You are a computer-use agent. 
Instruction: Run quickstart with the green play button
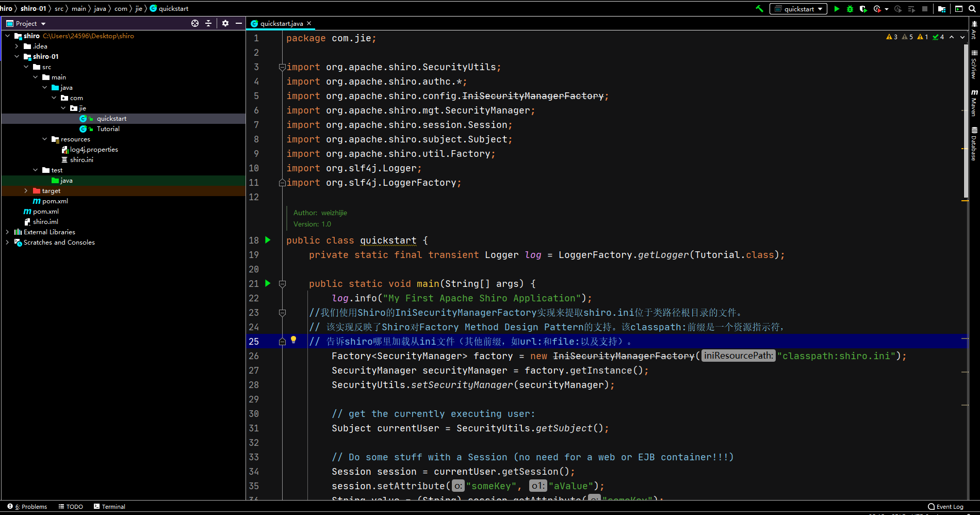[x=837, y=9]
